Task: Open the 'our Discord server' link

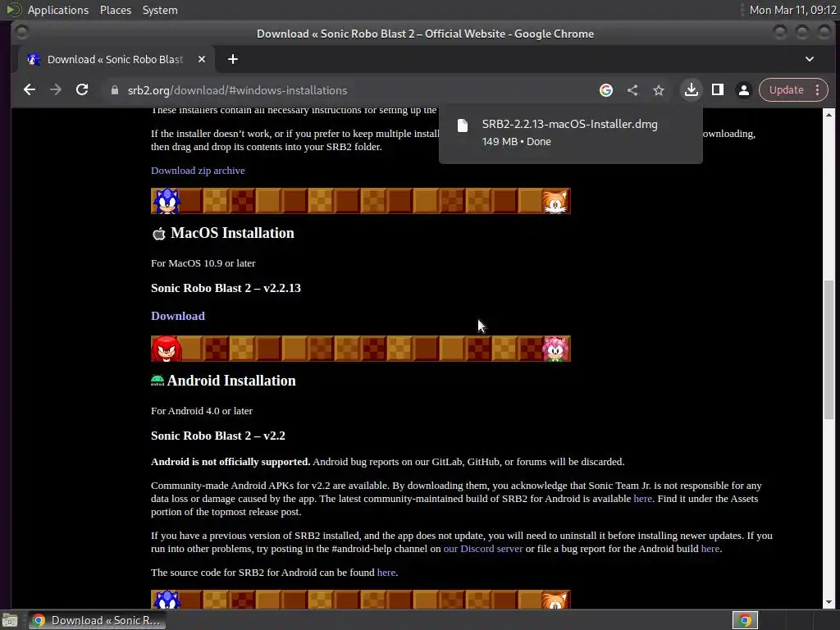Action: coord(482,549)
